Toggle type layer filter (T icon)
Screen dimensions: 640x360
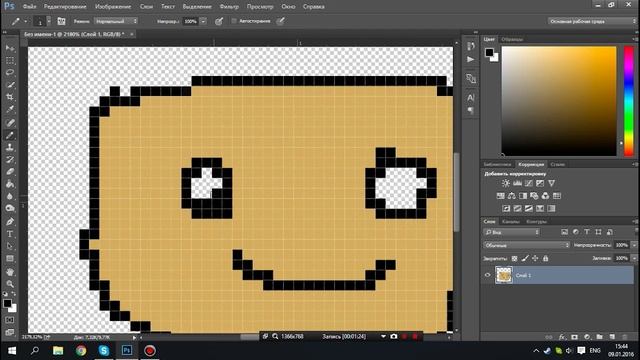coord(587,232)
